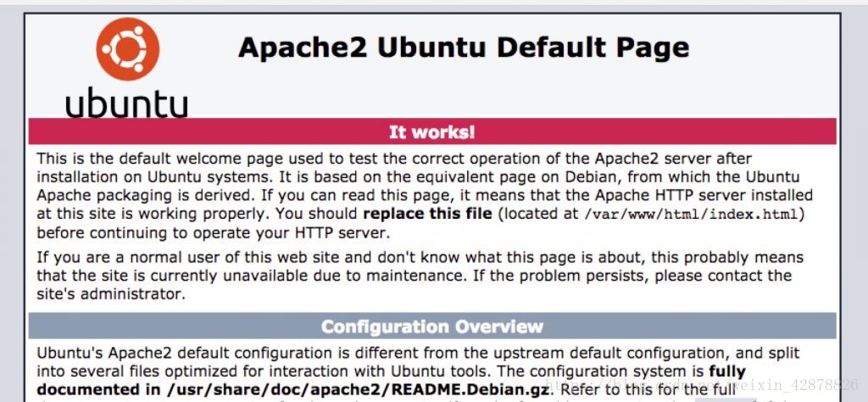Click the ubuntu wordmark below the logo
Image resolution: width=868 pixels, height=402 pixels.
coord(127,104)
